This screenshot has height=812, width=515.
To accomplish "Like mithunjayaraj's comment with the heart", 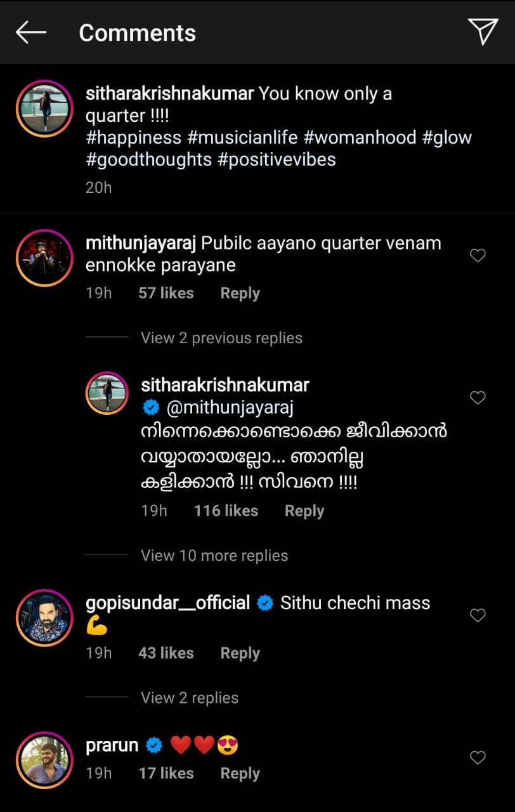I will click(478, 256).
